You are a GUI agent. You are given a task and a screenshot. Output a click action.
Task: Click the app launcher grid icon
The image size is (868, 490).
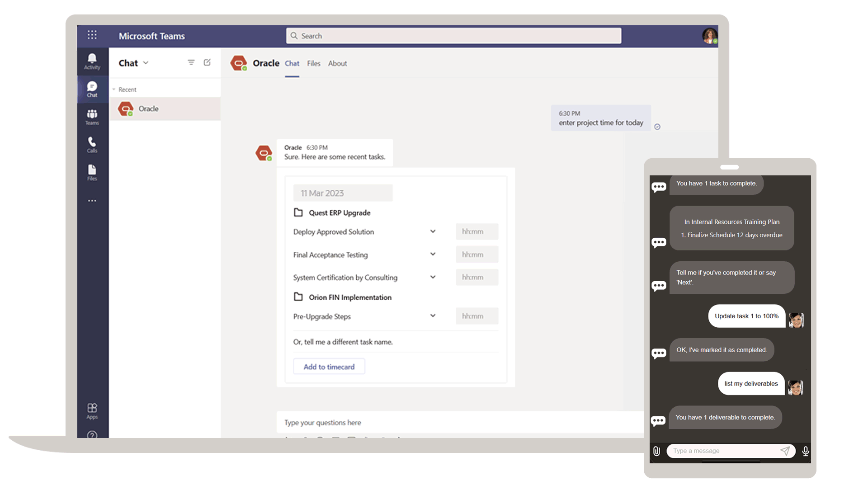(92, 35)
